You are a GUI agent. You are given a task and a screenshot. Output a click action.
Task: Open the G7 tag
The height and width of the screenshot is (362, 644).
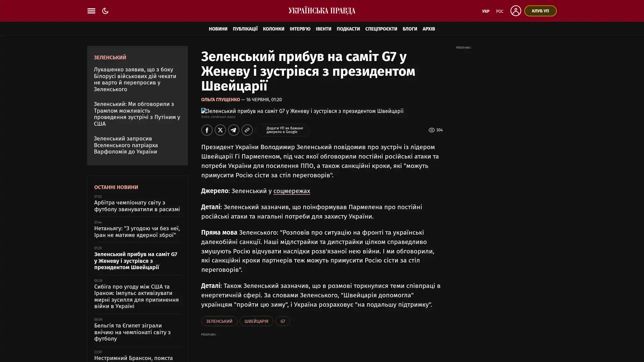[282, 321]
